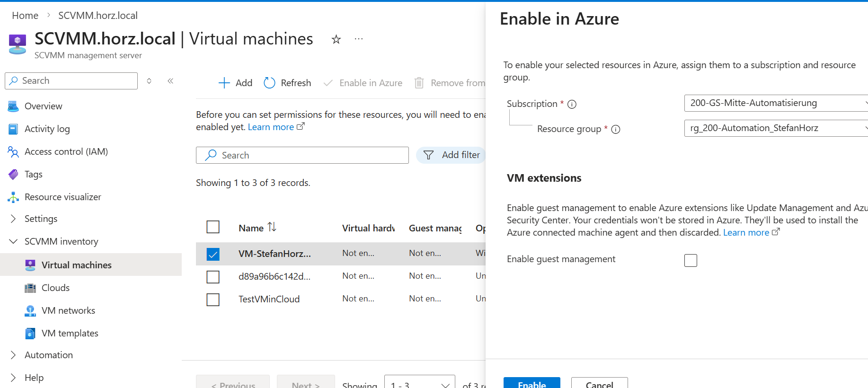Viewport: 868px width, 388px height.
Task: Click the Subscription info icon
Action: (x=572, y=104)
